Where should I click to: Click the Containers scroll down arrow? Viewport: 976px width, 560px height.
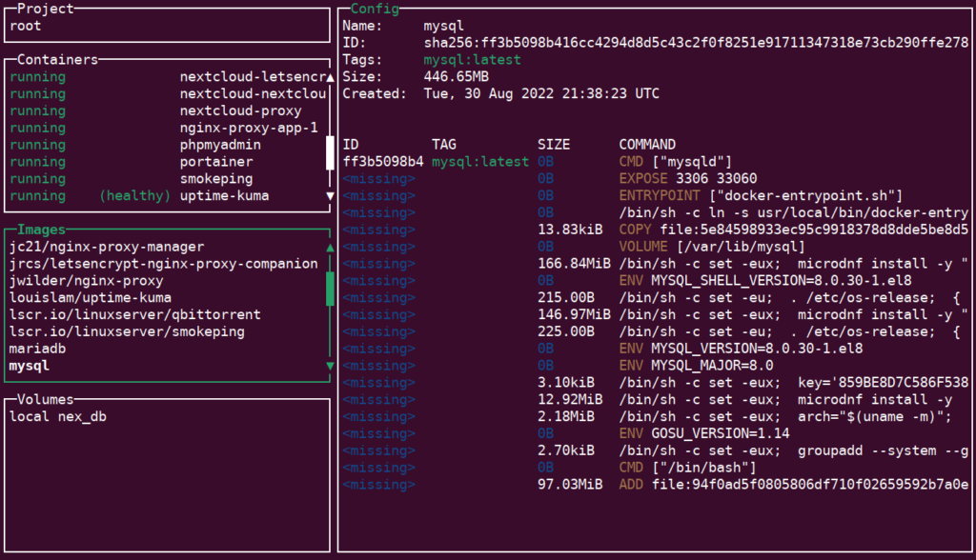[331, 196]
